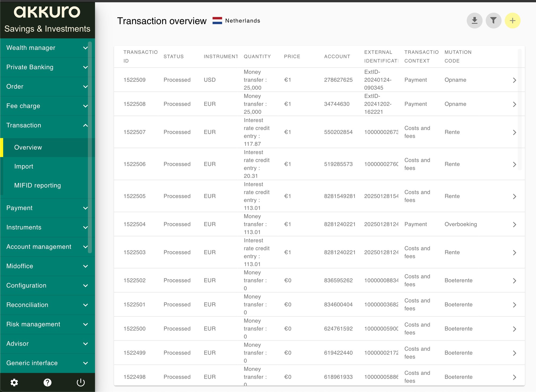Screen dimensions: 536x392
Task: Open details arrow for transaction 1522505
Action: pyautogui.click(x=514, y=196)
